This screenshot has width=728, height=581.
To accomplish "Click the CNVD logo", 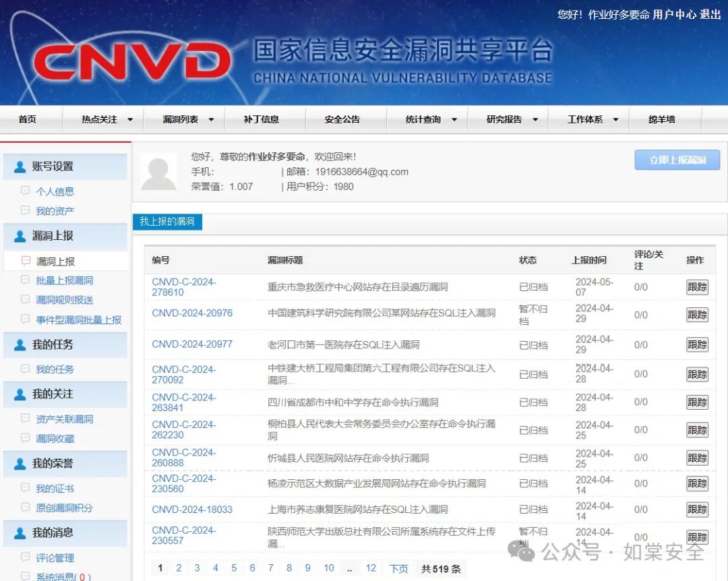I will point(132,61).
